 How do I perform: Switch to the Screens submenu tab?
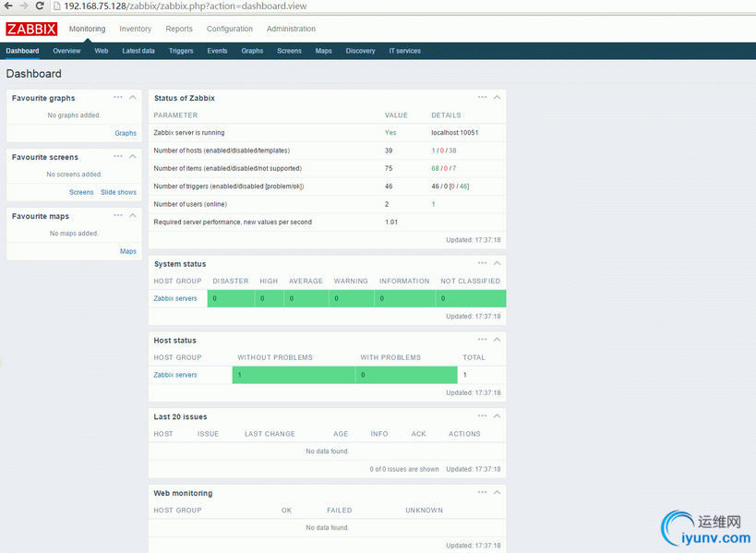[289, 51]
